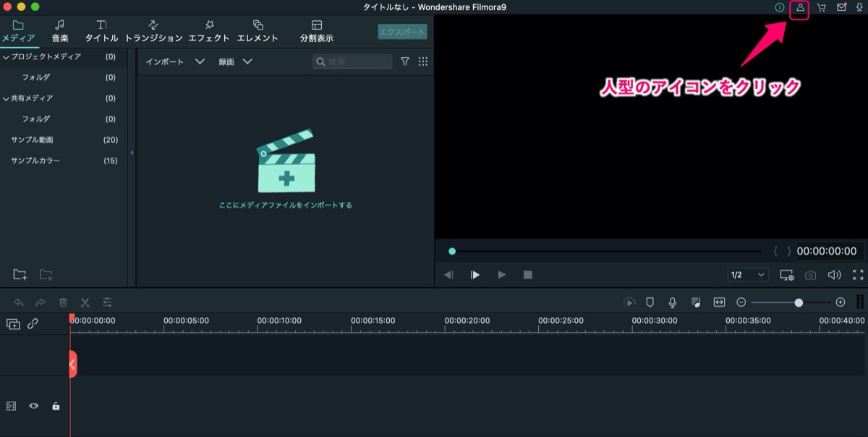Play the preview with bar-play button

pos(475,275)
